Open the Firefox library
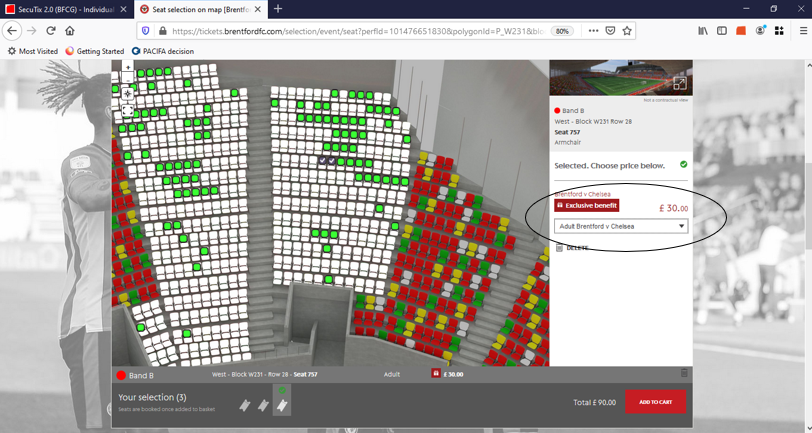 tap(703, 31)
